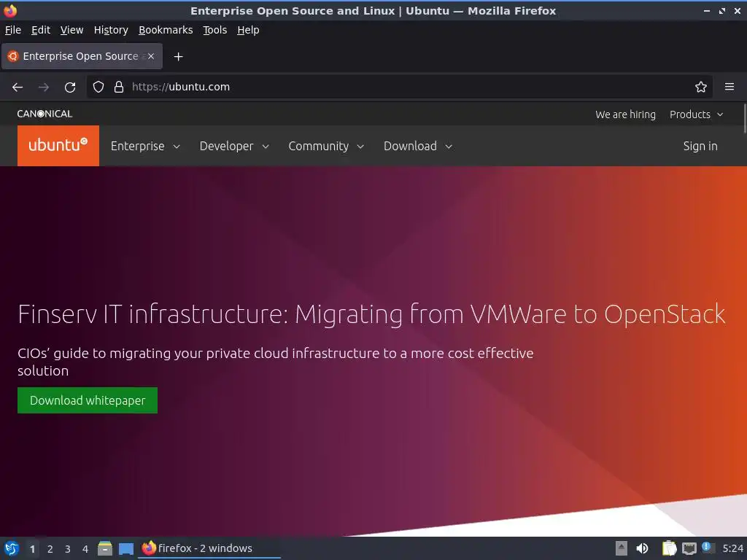Image resolution: width=747 pixels, height=560 pixels.
Task: Click the URL bar showing ubuntu.com
Action: (x=399, y=87)
